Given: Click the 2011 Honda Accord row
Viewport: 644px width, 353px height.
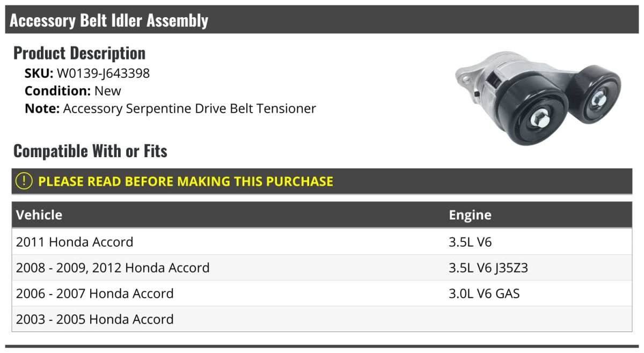Looking at the screenshot, I should tap(322, 242).
